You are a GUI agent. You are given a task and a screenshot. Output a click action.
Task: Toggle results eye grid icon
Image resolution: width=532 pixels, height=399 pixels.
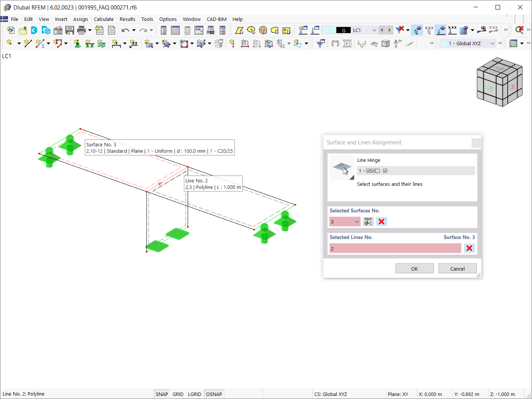464,30
